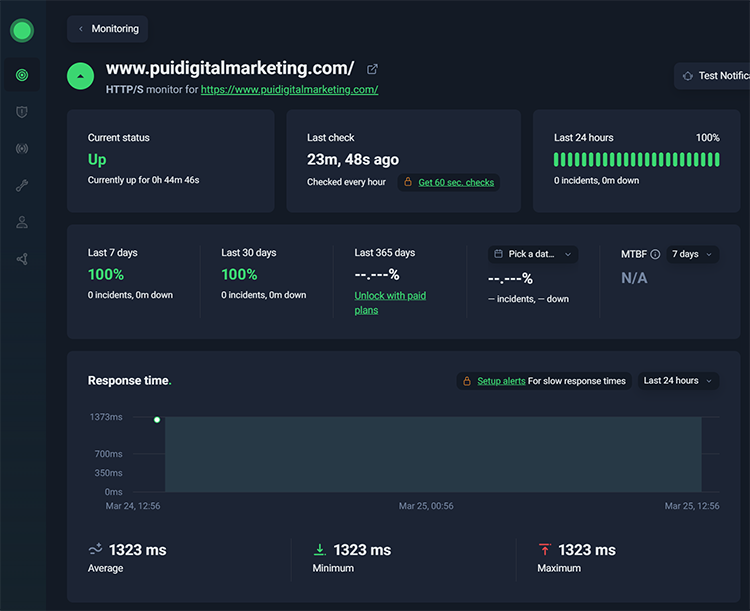Screen dimensions: 750x611
Task: Click the Last 24 hours uptime bar
Action: click(636, 160)
